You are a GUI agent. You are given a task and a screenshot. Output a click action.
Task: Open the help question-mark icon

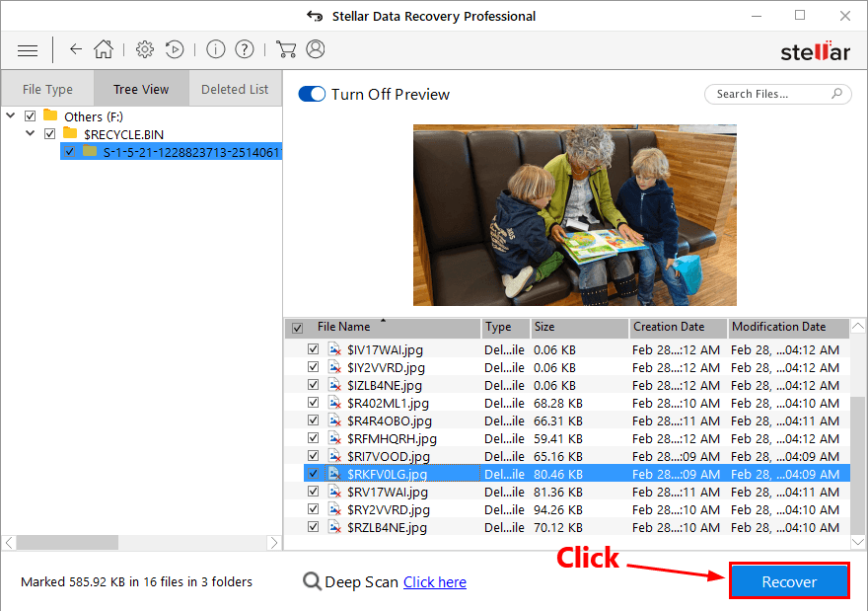pos(245,49)
